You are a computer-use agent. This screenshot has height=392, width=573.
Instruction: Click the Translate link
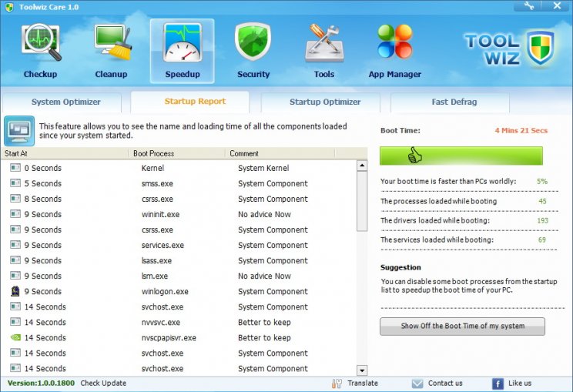[363, 383]
